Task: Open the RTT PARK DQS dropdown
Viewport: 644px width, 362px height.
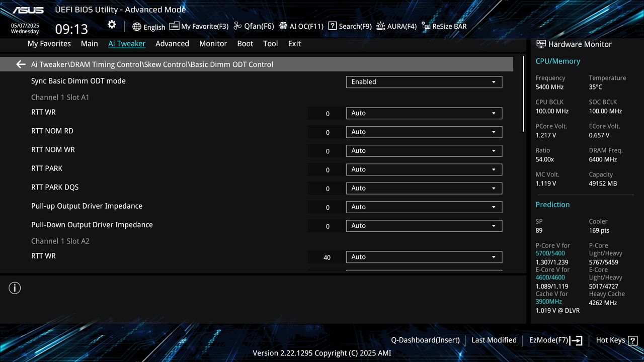Action: [424, 188]
